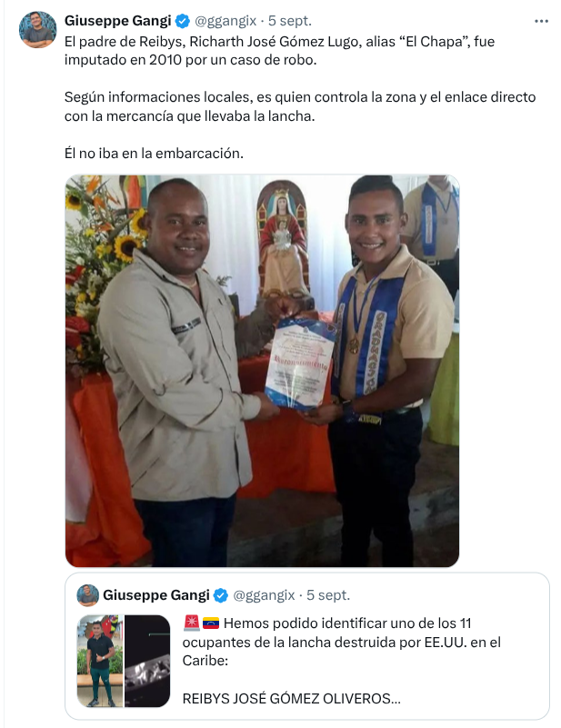The height and width of the screenshot is (728, 561).
Task: Open the main tweet's certificate photo
Action: 262,371
